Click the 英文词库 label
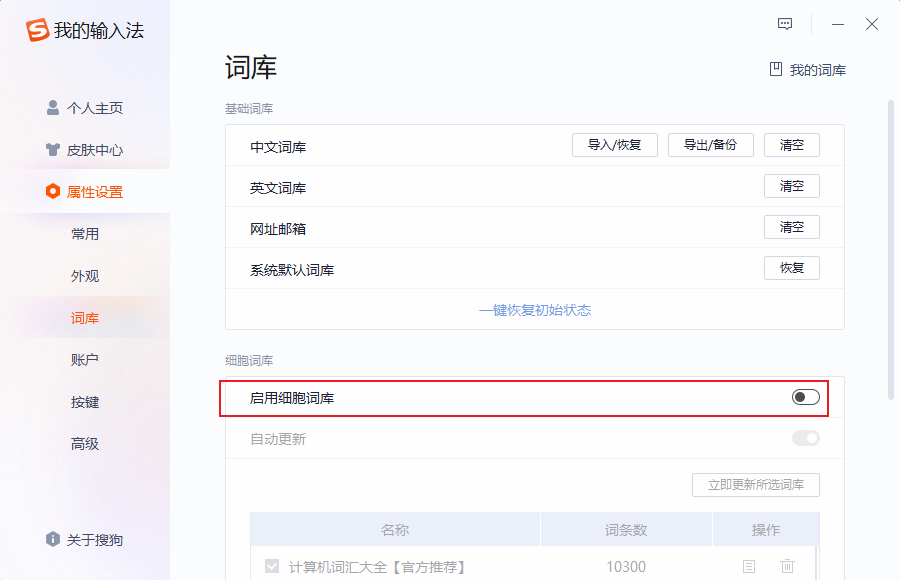 [278, 188]
